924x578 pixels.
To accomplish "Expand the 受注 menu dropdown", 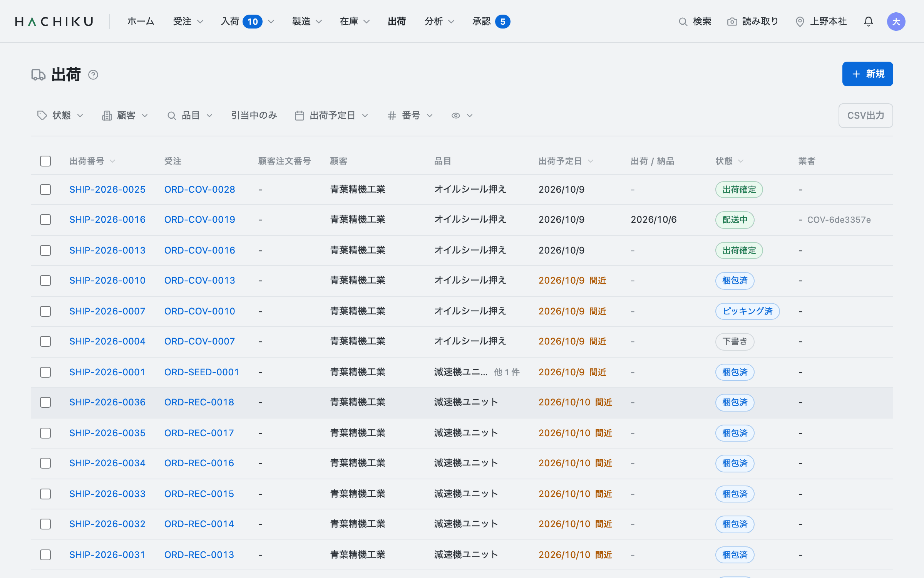I will (188, 22).
